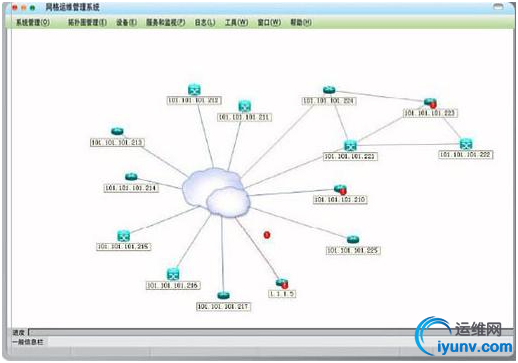Select the switch icon for 101.101.101.215

point(124,236)
